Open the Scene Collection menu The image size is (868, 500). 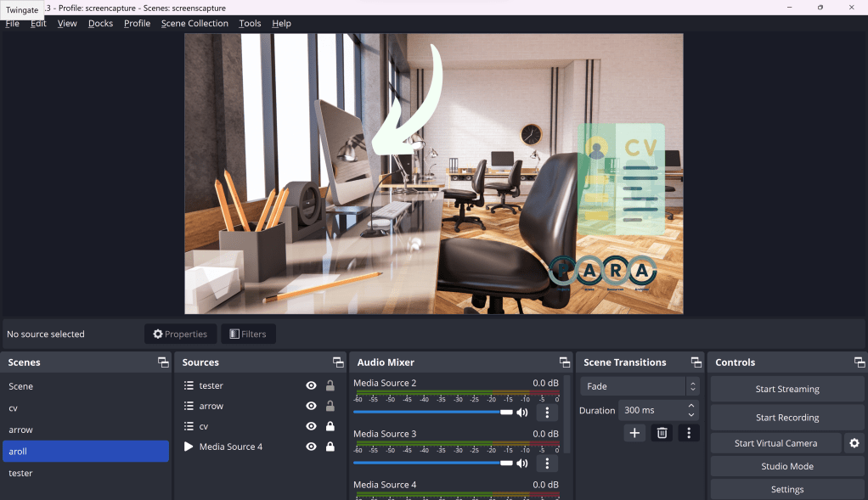coord(194,23)
